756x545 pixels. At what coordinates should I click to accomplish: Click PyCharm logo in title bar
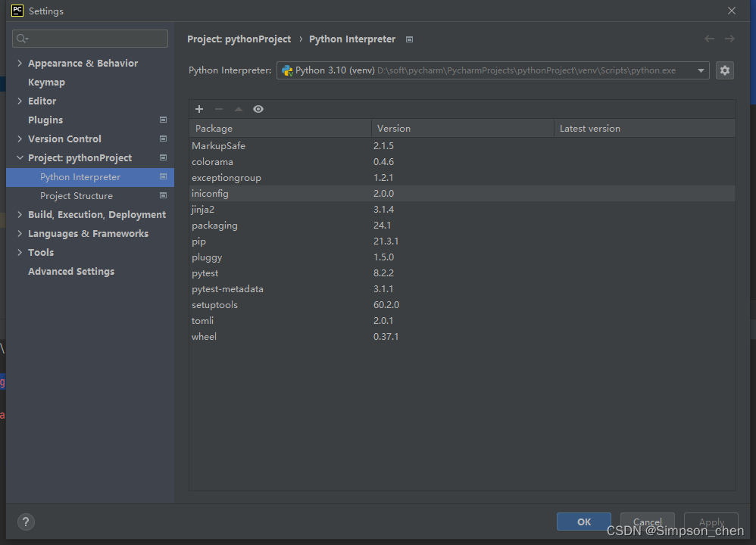pos(17,11)
